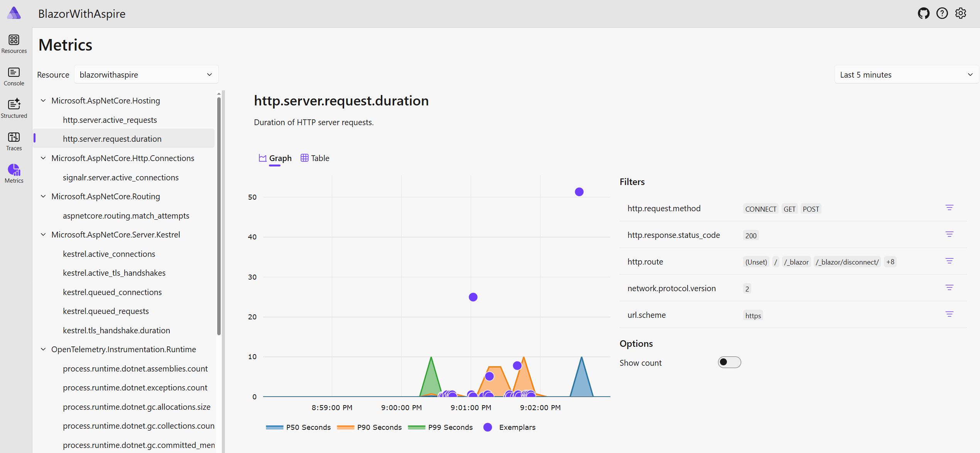
Task: Select kestrel.queued_connections metric
Action: tap(112, 292)
